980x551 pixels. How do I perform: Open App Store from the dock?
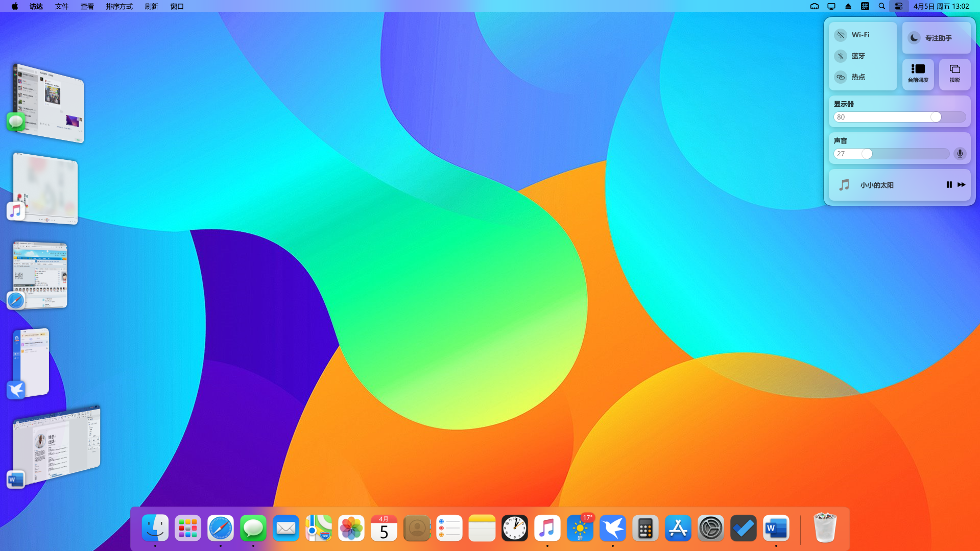click(678, 528)
